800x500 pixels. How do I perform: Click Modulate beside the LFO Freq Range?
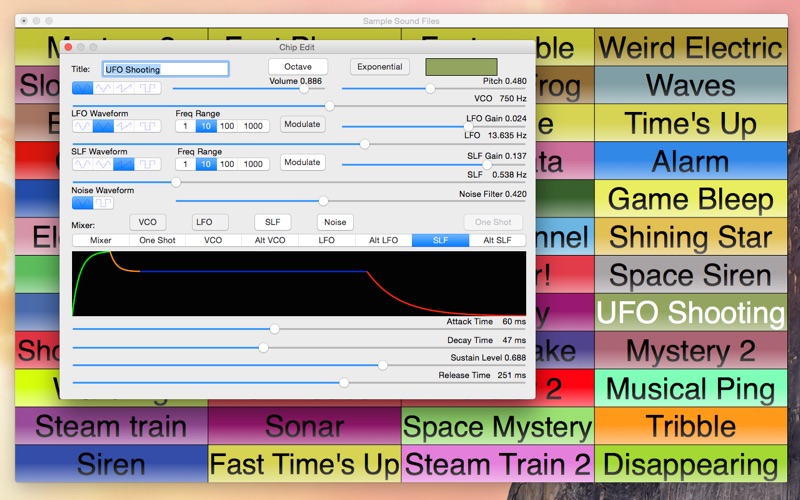303,124
